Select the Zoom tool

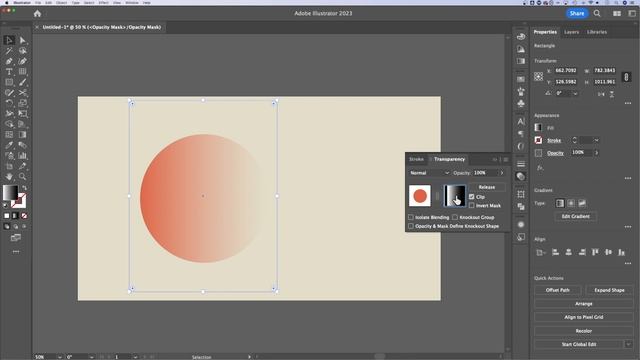coord(22,177)
